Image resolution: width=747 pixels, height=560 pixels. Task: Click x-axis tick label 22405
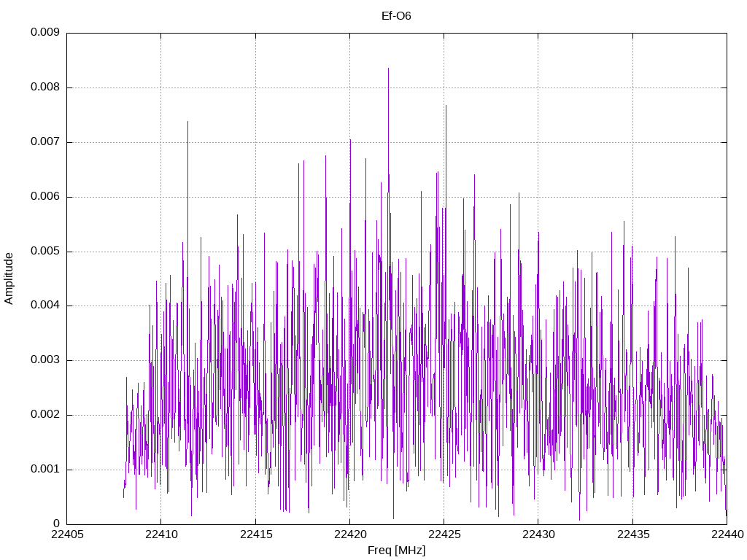pyautogui.click(x=67, y=534)
